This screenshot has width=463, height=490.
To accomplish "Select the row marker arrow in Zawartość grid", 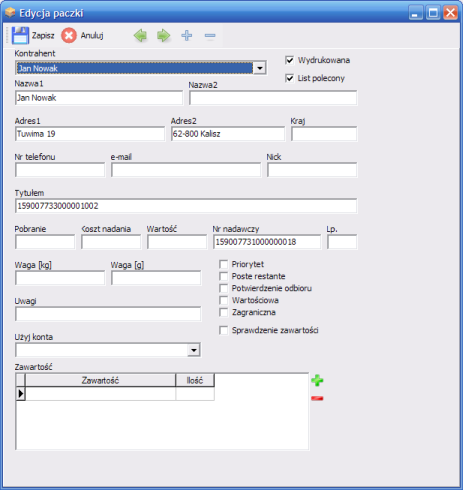I will pos(21,394).
